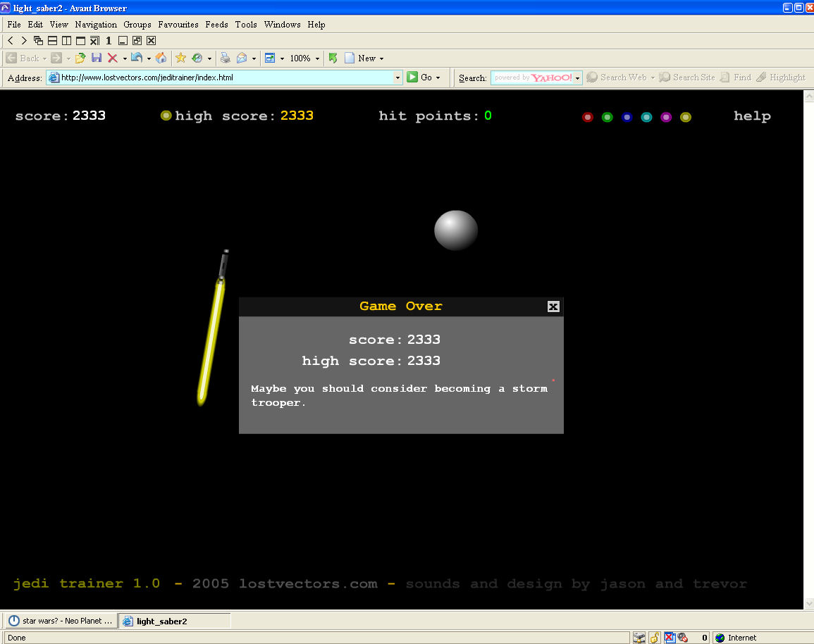
Task: Switch to 'star wars? - Neo Planet' tab
Action: (x=61, y=621)
